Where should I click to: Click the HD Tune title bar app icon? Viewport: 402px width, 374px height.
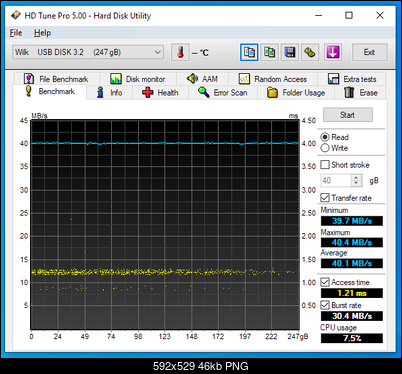click(15, 15)
